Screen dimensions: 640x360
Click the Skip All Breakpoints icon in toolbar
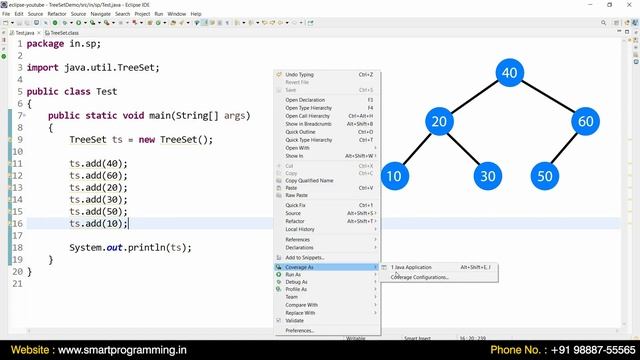point(45,23)
